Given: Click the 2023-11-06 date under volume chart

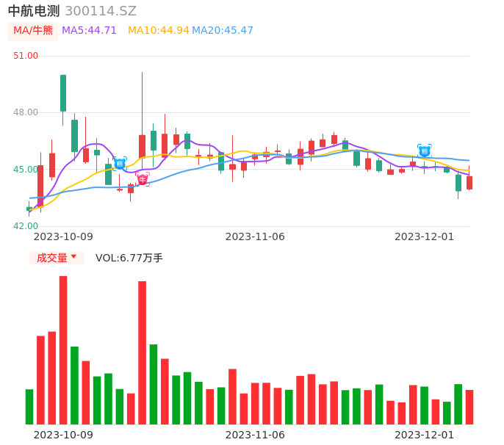Looking at the screenshot, I should click(x=255, y=435).
